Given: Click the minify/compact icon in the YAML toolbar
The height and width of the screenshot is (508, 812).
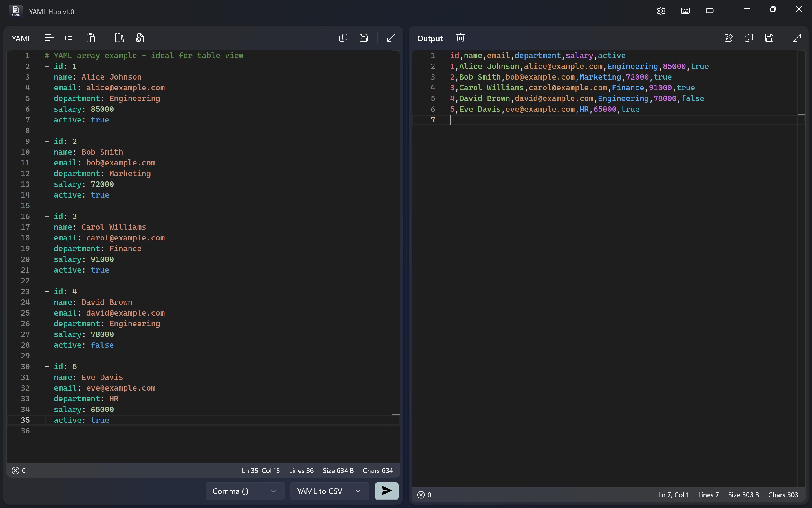Looking at the screenshot, I should [70, 38].
